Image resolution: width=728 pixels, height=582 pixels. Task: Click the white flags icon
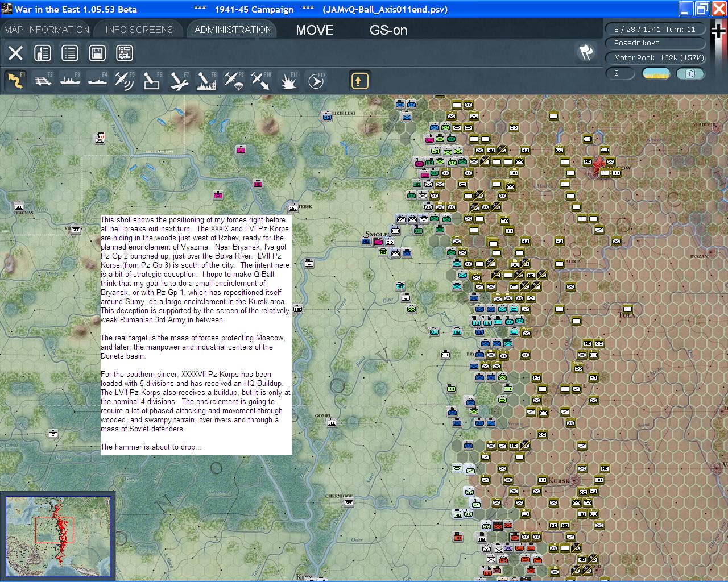(x=586, y=53)
